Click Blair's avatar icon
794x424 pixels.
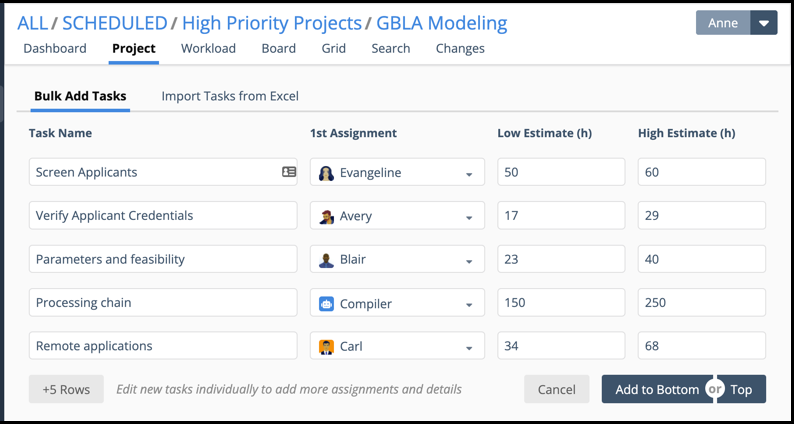[326, 260]
